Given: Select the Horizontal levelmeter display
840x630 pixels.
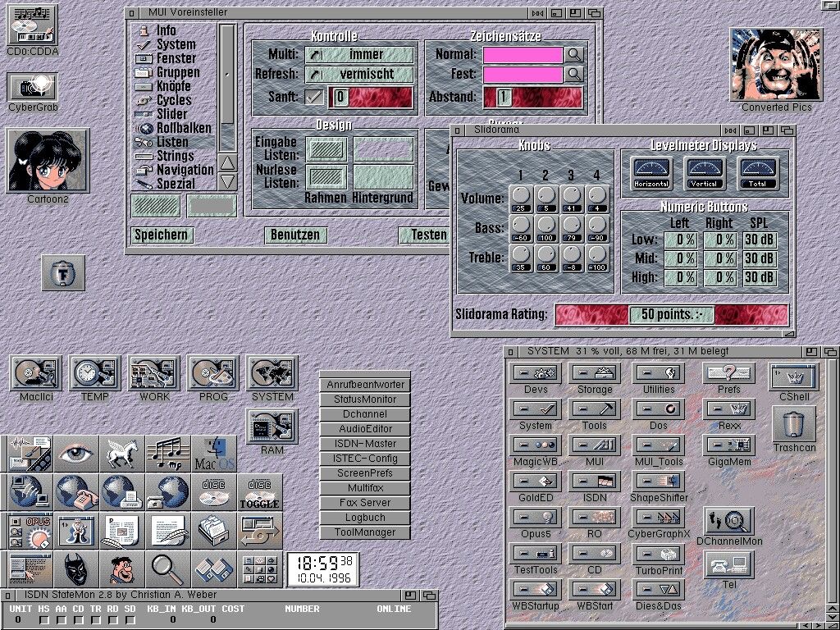Looking at the screenshot, I should point(650,172).
